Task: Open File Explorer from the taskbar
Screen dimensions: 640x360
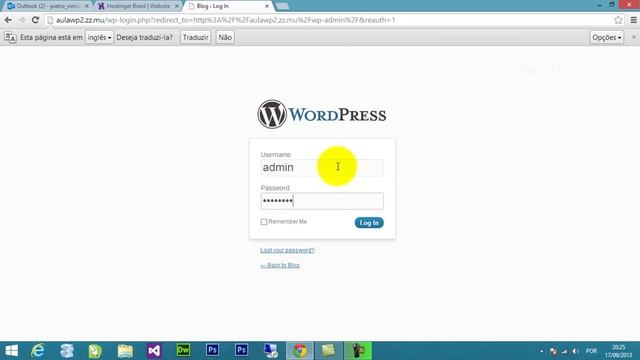Action: 125,351
